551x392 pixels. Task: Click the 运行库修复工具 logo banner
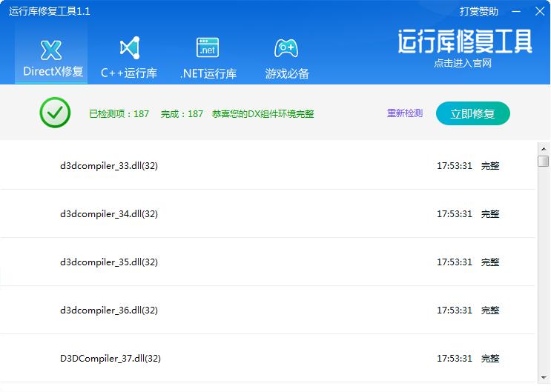tap(465, 41)
